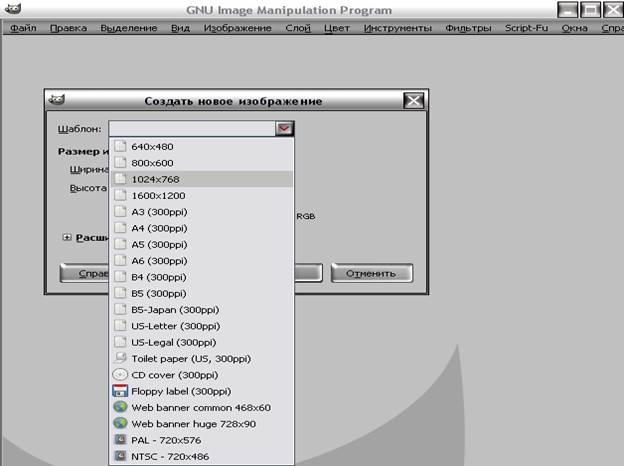Open the Фильтры menu
The image size is (624, 466).
click(468, 28)
